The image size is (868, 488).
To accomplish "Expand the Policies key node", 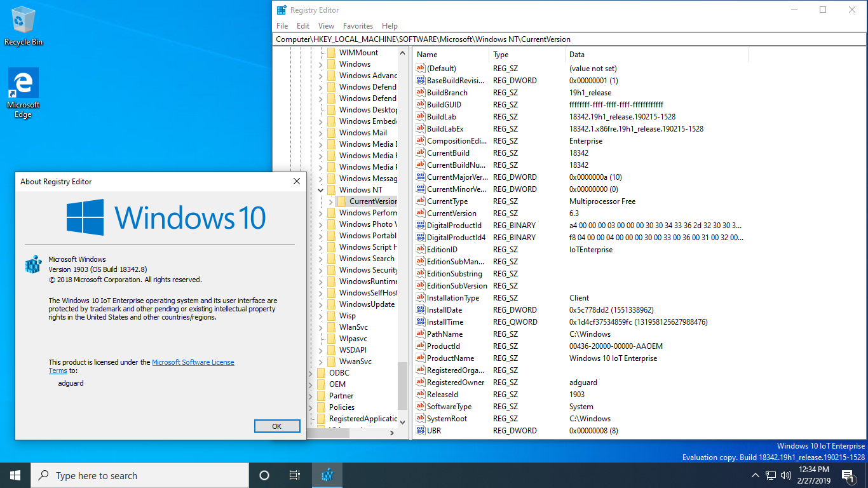I will 311,407.
